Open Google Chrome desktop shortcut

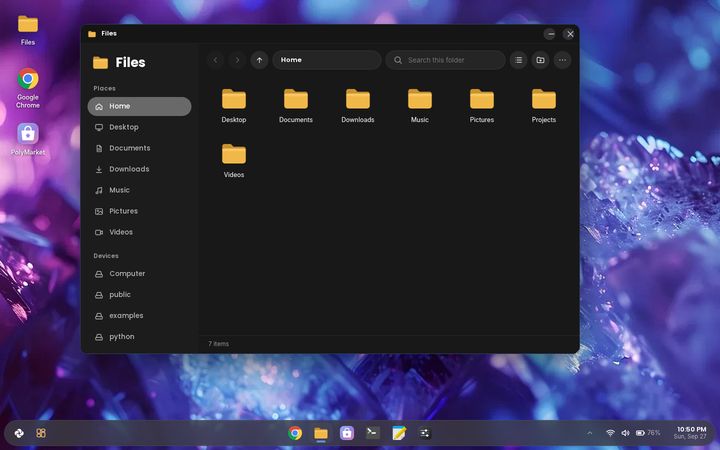click(28, 88)
